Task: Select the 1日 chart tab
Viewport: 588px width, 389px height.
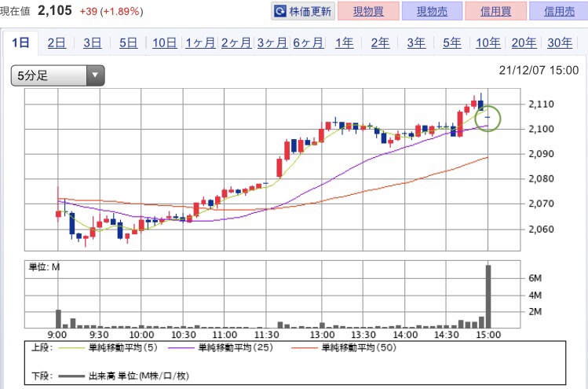Action: point(20,42)
